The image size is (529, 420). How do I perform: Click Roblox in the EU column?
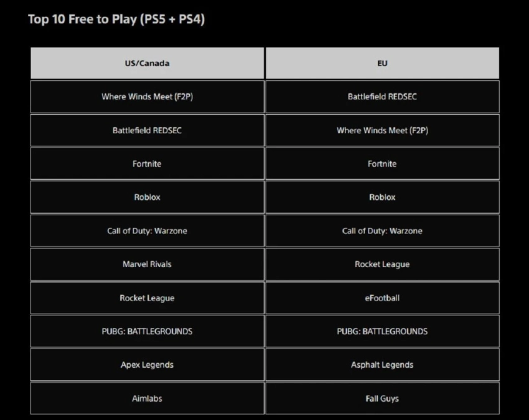click(x=382, y=197)
